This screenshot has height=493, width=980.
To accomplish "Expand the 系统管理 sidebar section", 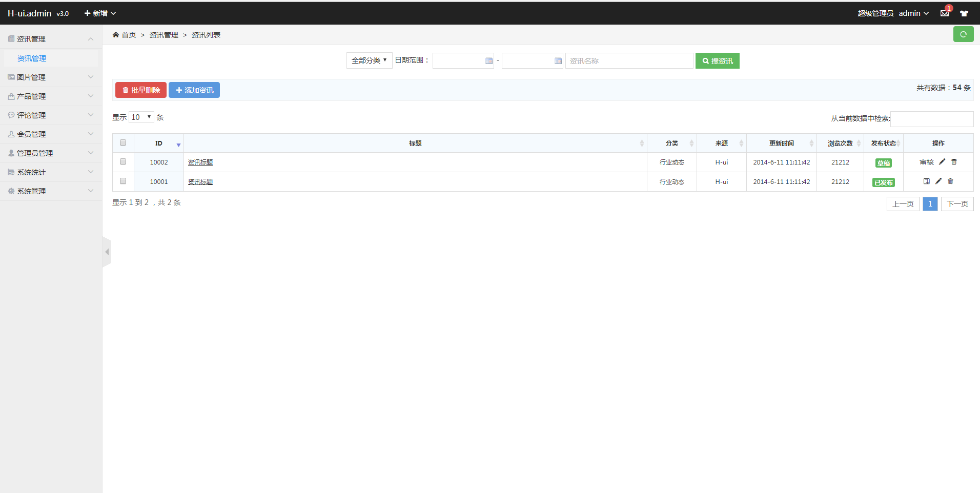I will point(51,191).
